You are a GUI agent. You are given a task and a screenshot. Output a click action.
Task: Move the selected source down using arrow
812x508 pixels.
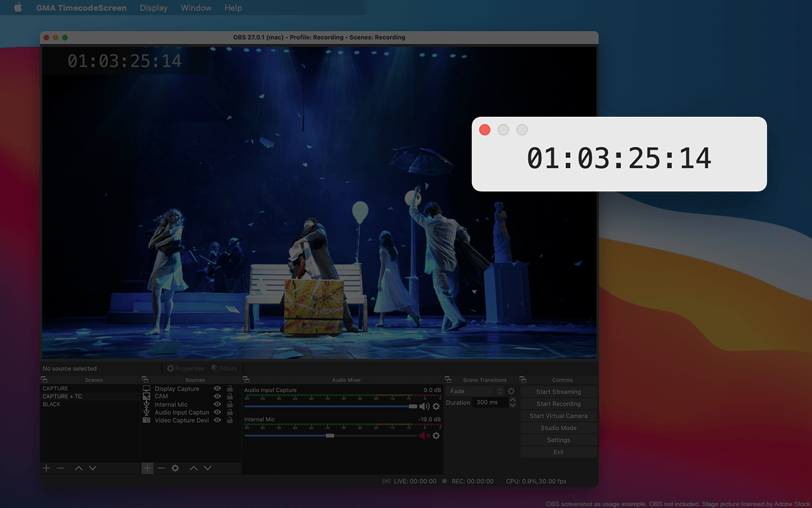point(207,468)
